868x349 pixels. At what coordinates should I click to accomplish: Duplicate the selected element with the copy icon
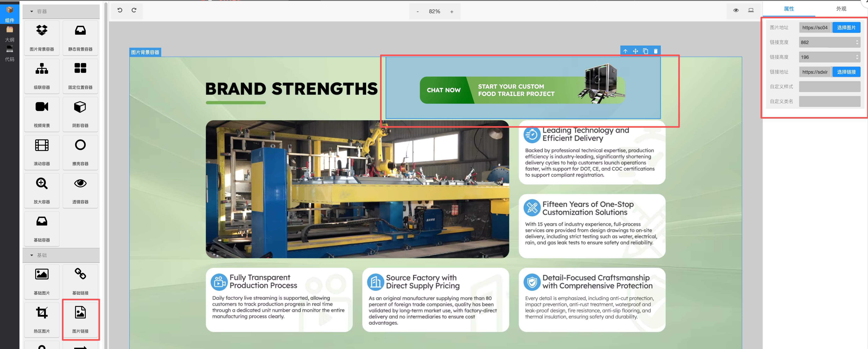(646, 51)
